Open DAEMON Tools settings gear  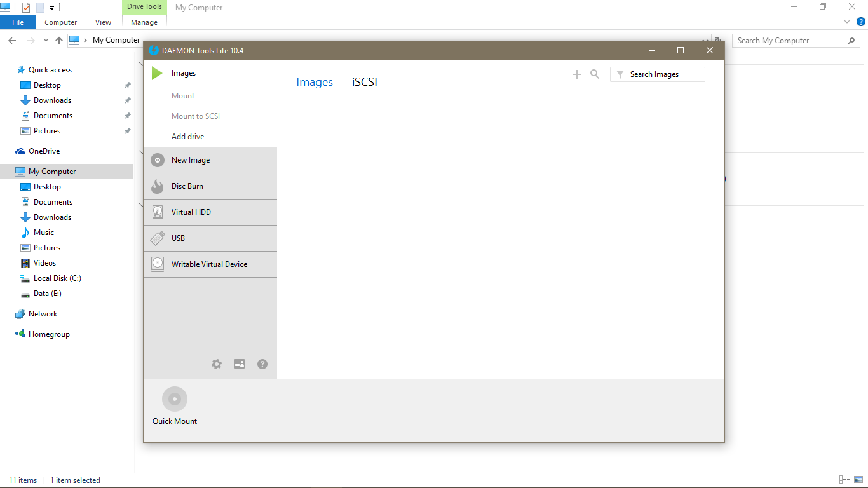[x=217, y=364]
